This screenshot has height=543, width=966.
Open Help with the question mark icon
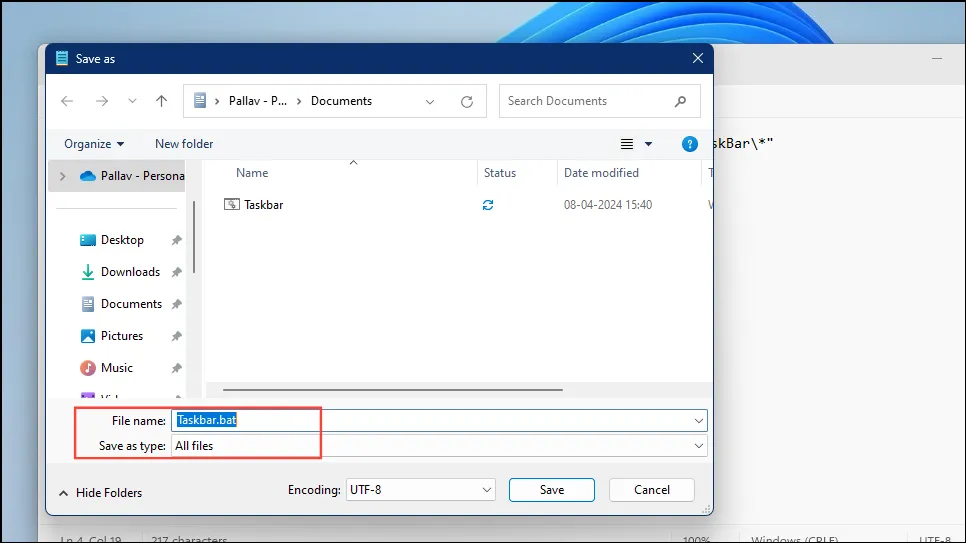(689, 144)
